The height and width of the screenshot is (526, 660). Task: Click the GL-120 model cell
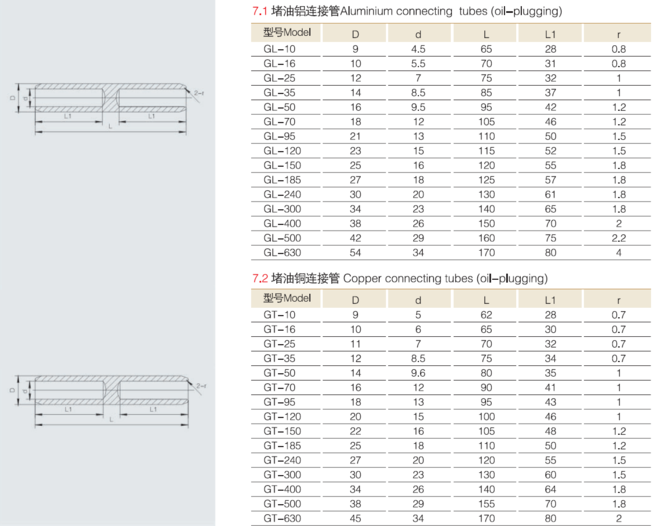click(x=281, y=150)
